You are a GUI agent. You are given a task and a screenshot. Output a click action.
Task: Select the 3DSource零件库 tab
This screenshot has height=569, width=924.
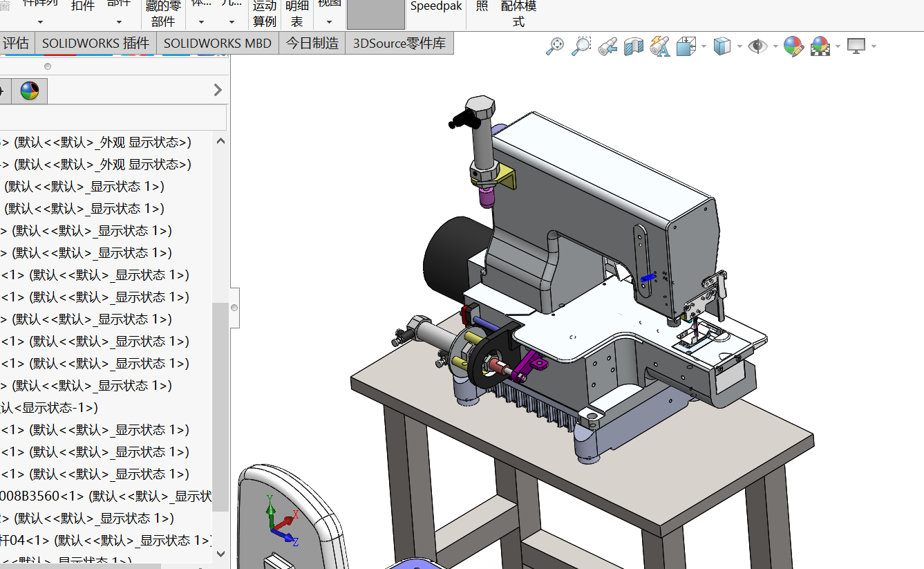pos(399,43)
